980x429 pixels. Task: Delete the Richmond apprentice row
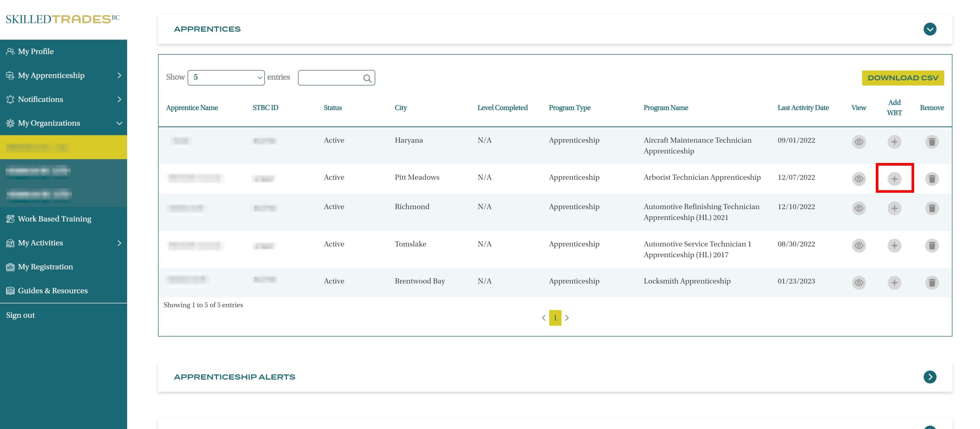click(931, 208)
